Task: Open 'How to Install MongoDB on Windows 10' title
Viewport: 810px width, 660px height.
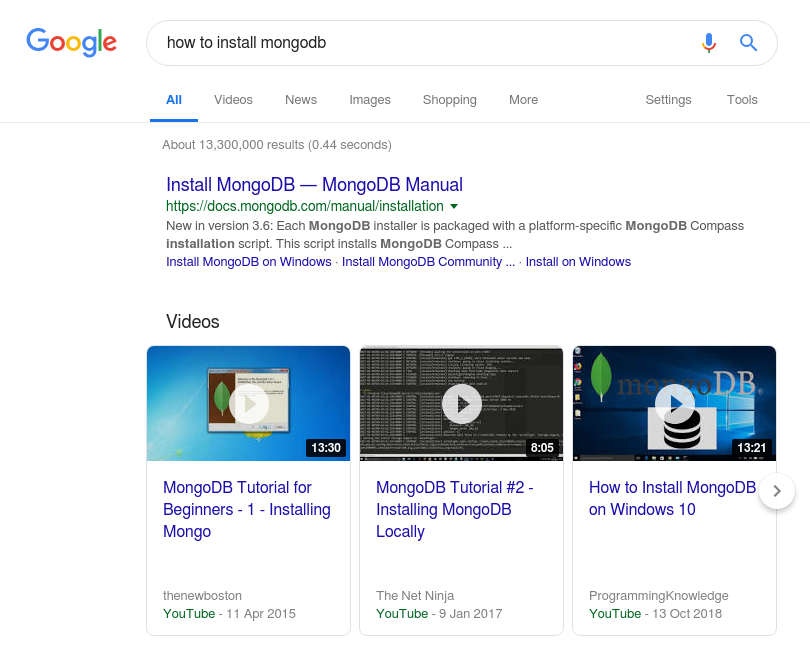Action: pos(672,498)
